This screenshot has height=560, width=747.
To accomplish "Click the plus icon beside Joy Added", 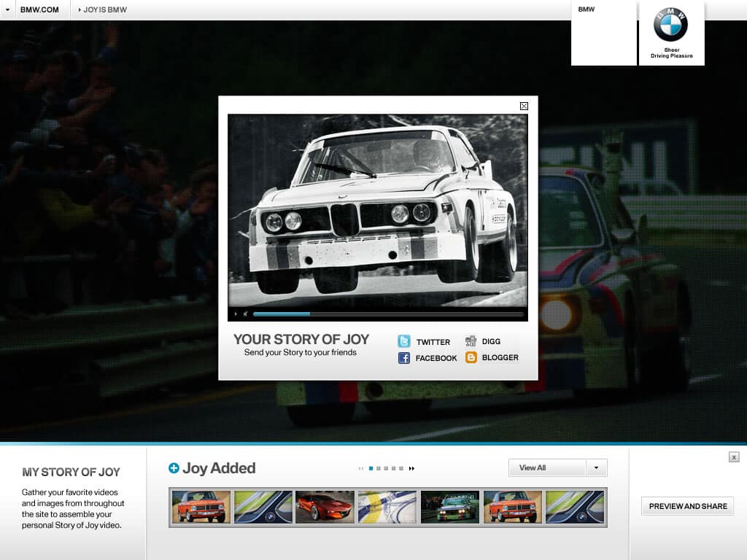I will (173, 467).
